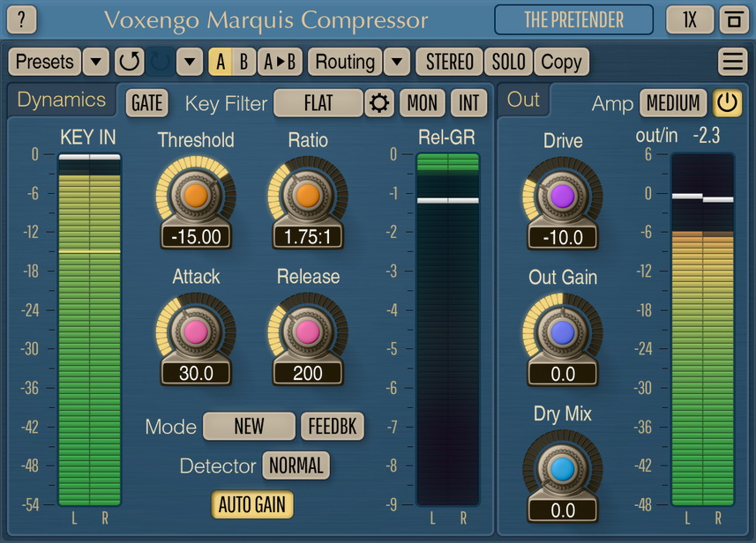This screenshot has width=756, height=543.
Task: Enable the FEEDBK mode toggle
Action: click(x=333, y=427)
